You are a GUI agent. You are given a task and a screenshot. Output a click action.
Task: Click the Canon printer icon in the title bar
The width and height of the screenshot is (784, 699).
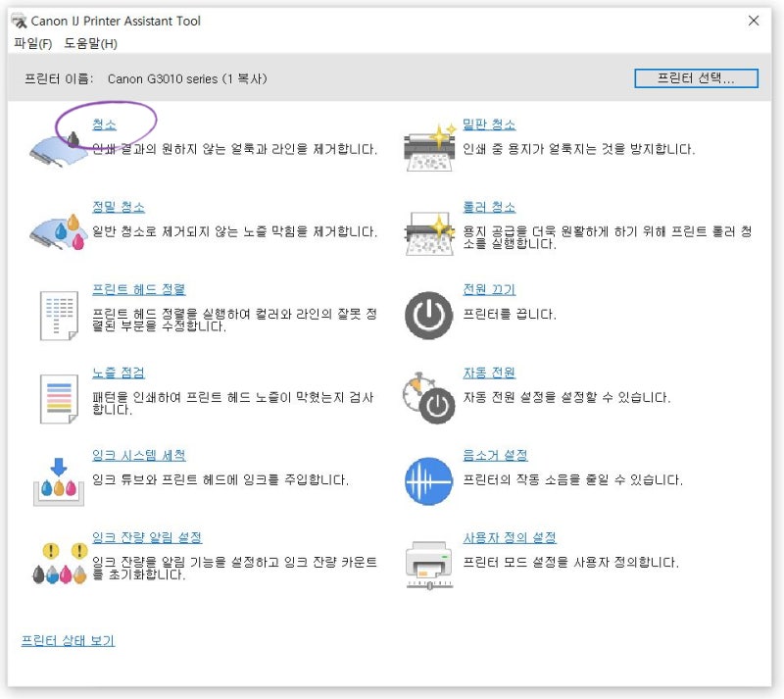pyautogui.click(x=19, y=20)
